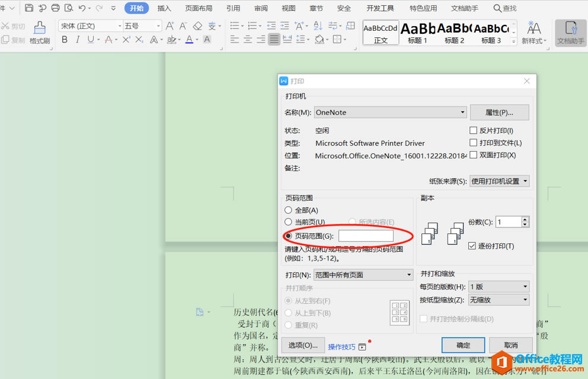Image resolution: width=588 pixels, height=379 pixels.
Task: Switch to the 插入 ribbon tab
Action: click(x=164, y=8)
